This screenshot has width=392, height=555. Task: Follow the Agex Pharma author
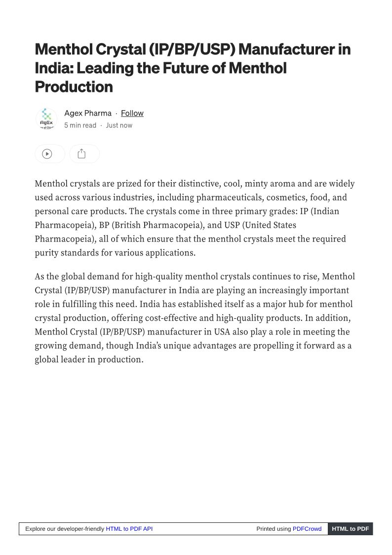(x=132, y=113)
